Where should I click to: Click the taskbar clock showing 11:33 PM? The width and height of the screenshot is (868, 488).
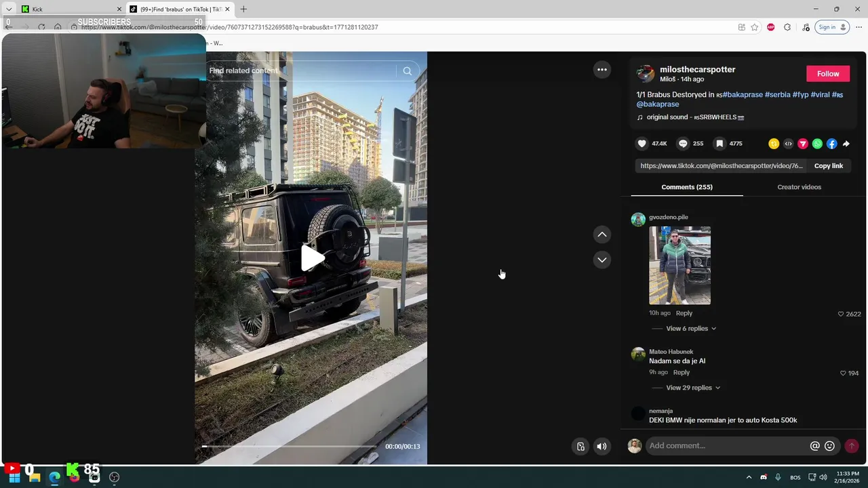[x=847, y=477]
